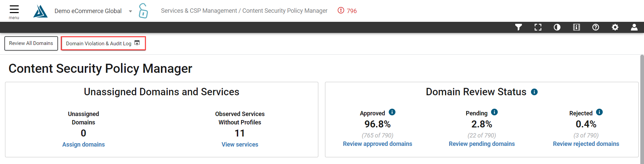644x164 pixels.
Task: Open the help question mark icon
Action: click(596, 27)
